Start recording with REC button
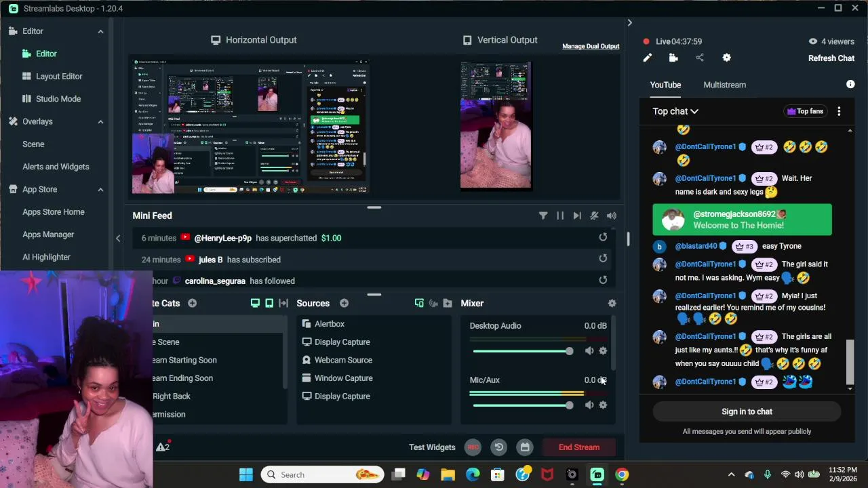The height and width of the screenshot is (488, 868). click(x=473, y=447)
